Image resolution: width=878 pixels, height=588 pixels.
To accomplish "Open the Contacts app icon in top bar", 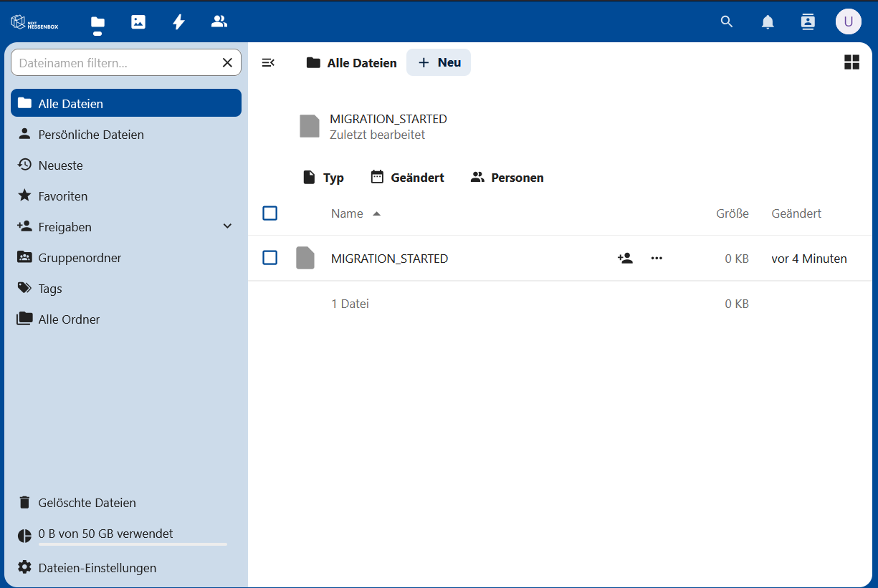I will (219, 21).
